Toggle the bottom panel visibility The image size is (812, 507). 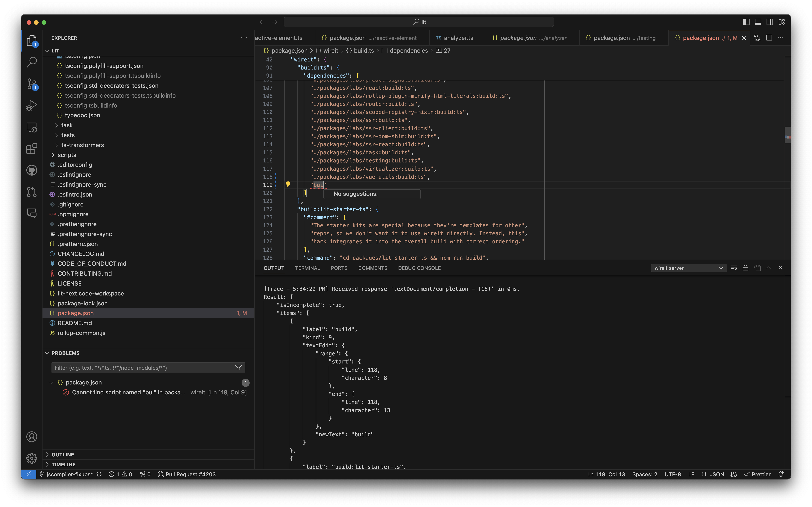tap(758, 22)
